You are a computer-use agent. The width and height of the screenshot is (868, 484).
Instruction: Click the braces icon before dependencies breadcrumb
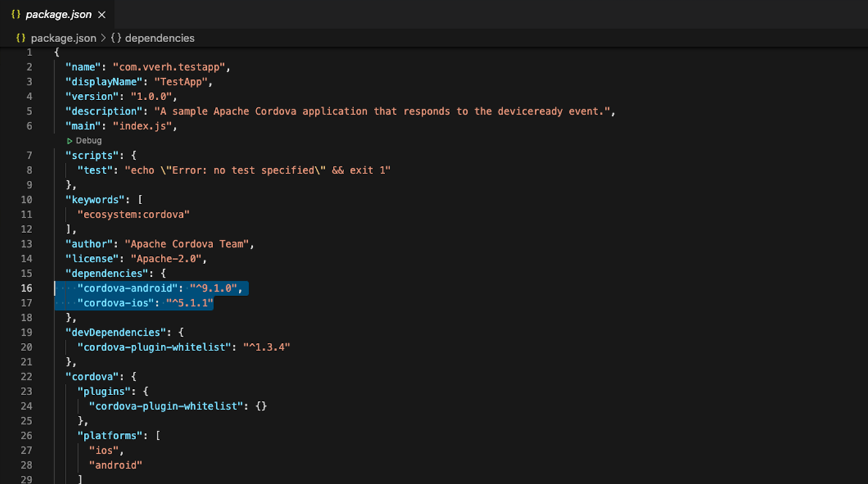[x=116, y=38]
